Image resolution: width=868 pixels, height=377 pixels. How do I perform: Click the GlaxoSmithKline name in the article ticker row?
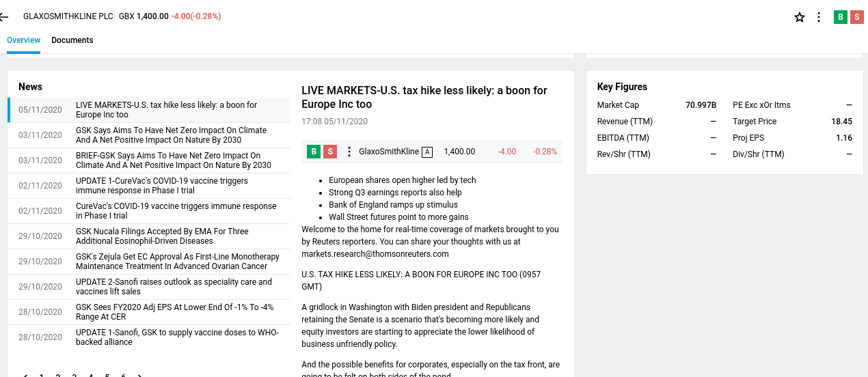(389, 152)
